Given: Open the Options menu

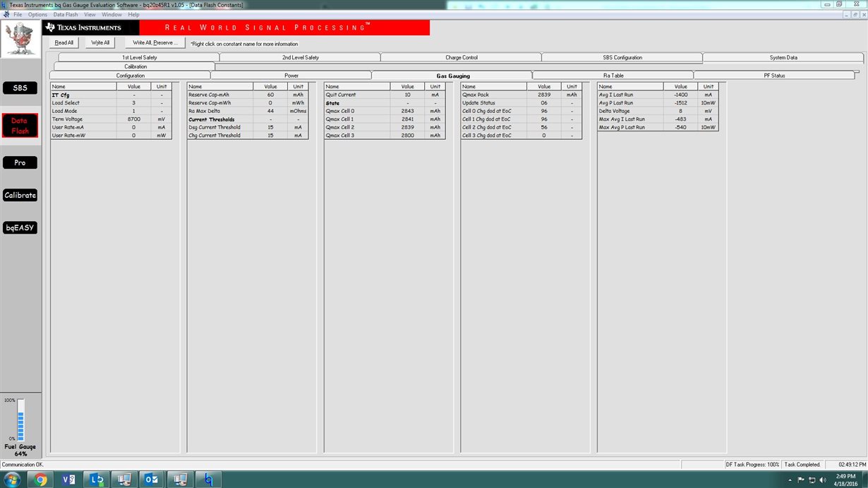Looking at the screenshot, I should (x=37, y=14).
